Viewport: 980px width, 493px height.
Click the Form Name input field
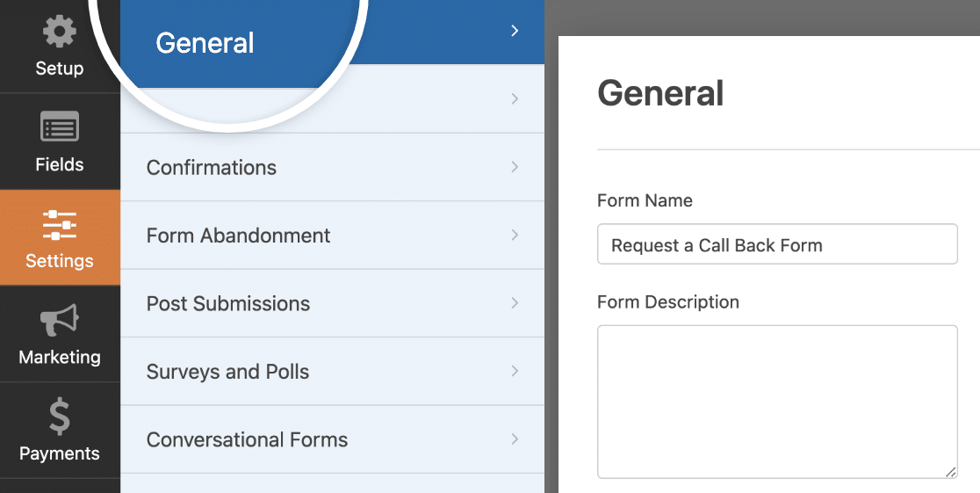tap(777, 244)
